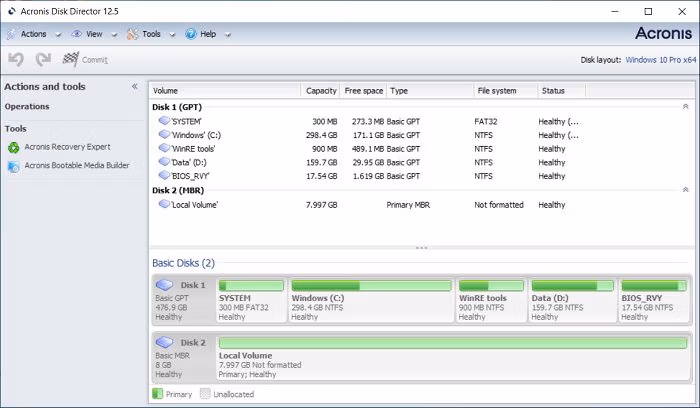The image size is (700, 408).
Task: Click the '489.1 MB' free space cell
Action: coord(368,149)
